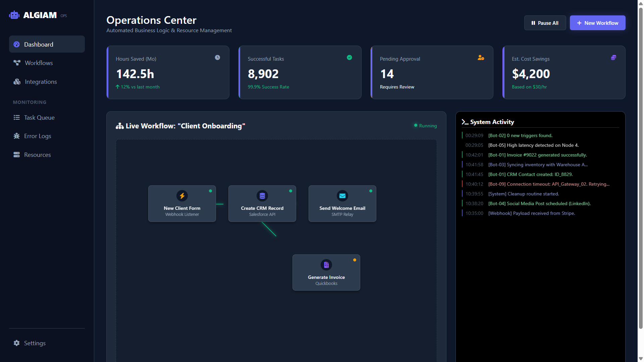Switch to the Dashboard nav item
The height and width of the screenshot is (362, 644).
click(39, 44)
